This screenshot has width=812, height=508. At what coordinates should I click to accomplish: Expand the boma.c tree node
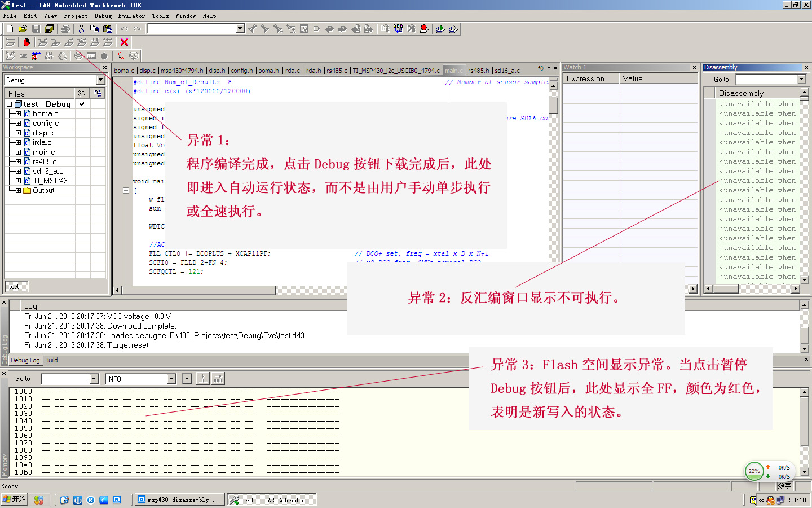(x=18, y=114)
